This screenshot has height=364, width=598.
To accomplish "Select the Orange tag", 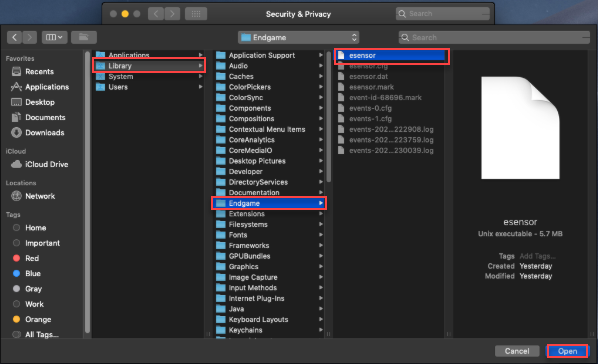I will pyautogui.click(x=32, y=319).
